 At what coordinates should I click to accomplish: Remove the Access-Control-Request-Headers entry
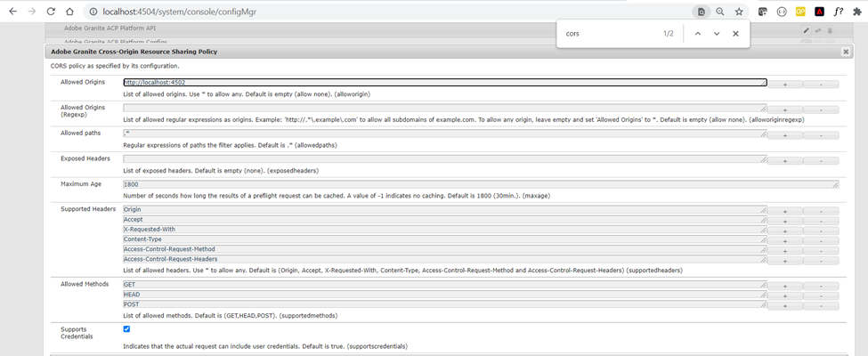(821, 261)
